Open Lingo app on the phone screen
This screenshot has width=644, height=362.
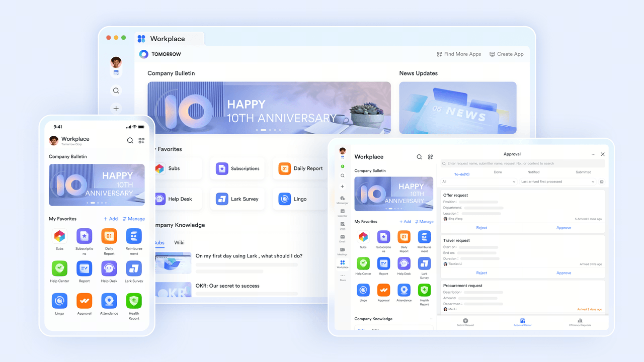[59, 301]
